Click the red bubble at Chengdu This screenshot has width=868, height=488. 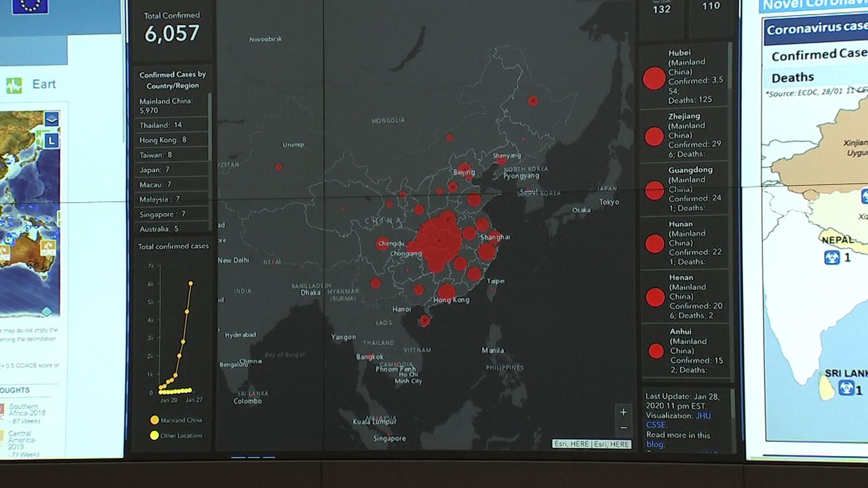[x=382, y=244]
